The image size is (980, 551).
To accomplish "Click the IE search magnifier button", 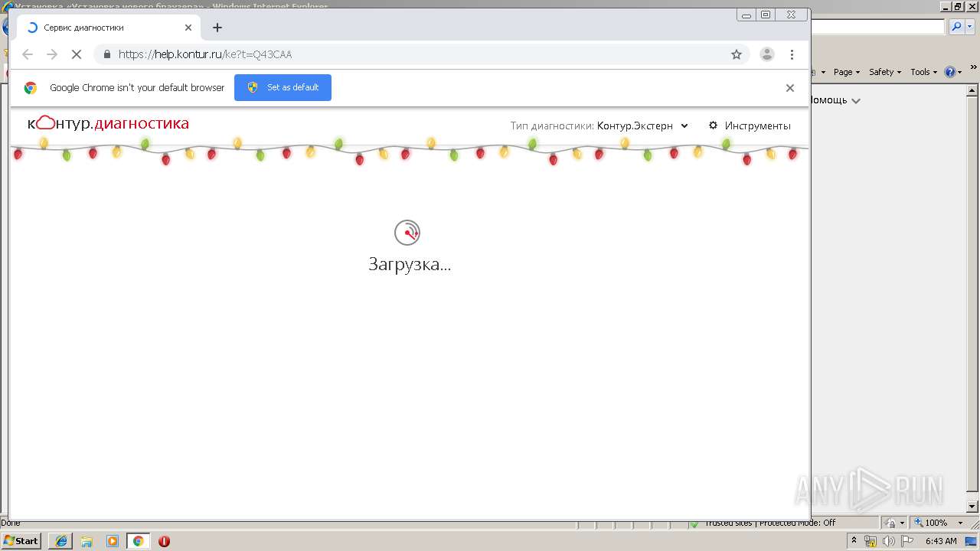I will pyautogui.click(x=957, y=27).
